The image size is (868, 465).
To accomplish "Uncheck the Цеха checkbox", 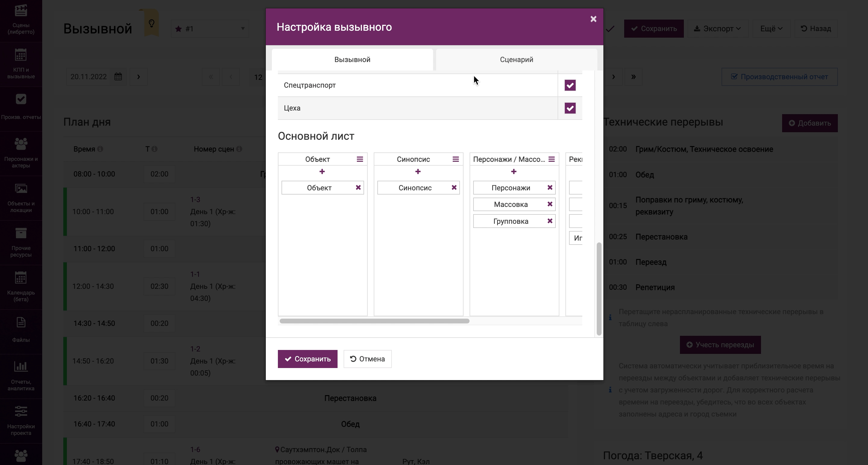I will [x=570, y=108].
